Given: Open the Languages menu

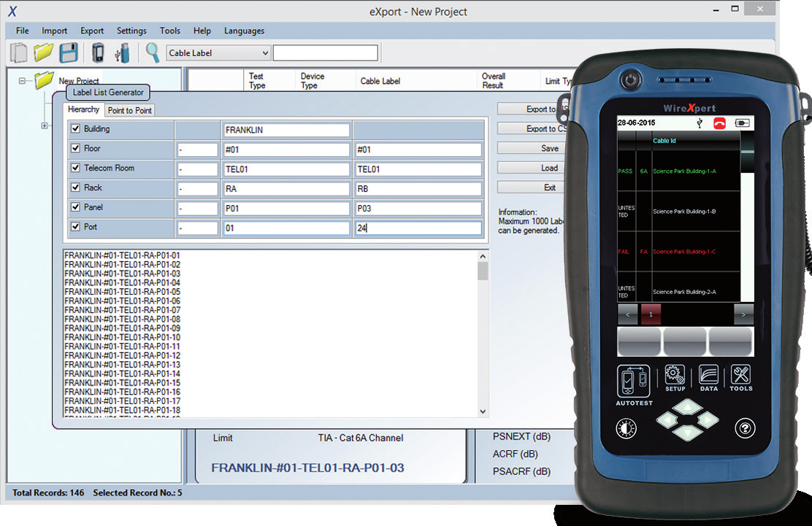Looking at the screenshot, I should [x=244, y=31].
